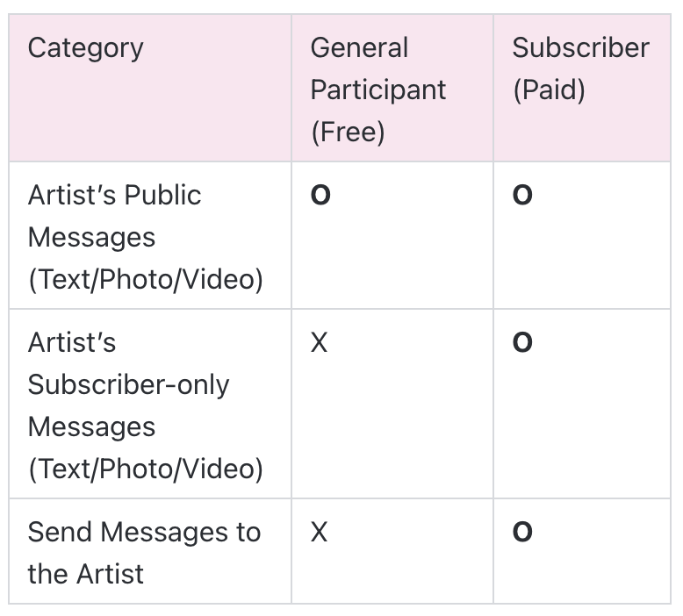Image resolution: width=683 pixels, height=616 pixels.
Task: Click the words the Artist in the last row
Action: click(x=85, y=574)
